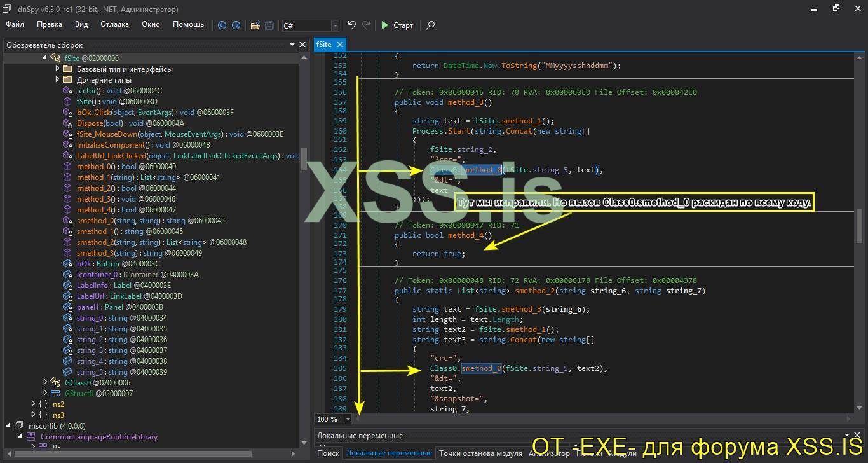Viewport: 868px width, 463px height.
Task: Open the 100 % zoom dropdown
Action: pos(348,419)
